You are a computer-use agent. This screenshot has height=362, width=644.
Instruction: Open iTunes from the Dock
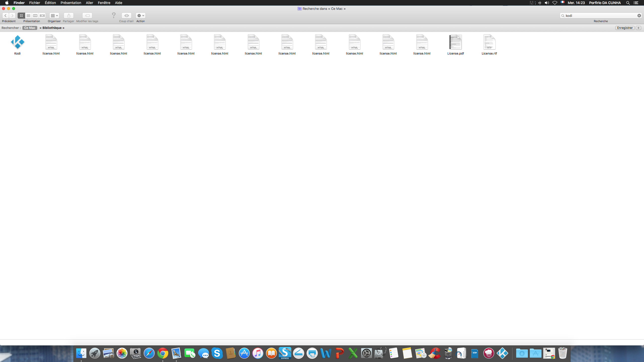258,353
